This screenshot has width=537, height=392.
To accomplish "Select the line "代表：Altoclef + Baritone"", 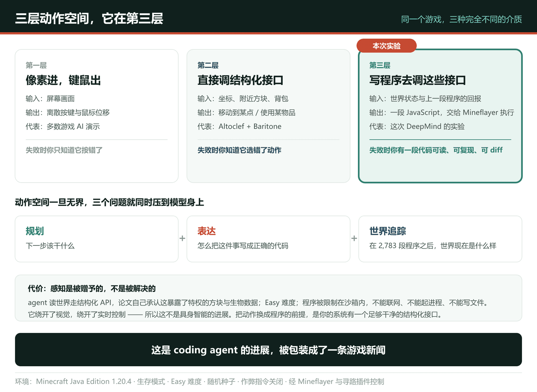I will coord(239,126).
